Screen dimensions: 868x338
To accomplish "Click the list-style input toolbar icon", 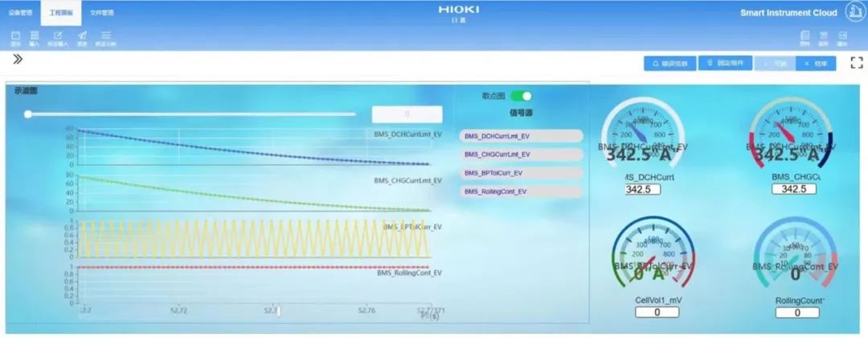I will coord(35,37).
